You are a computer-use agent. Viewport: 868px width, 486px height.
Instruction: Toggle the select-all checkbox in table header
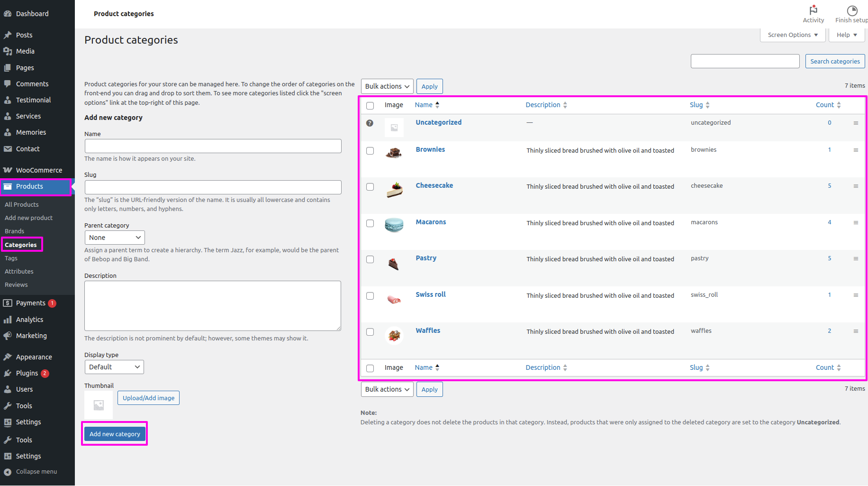tap(370, 106)
